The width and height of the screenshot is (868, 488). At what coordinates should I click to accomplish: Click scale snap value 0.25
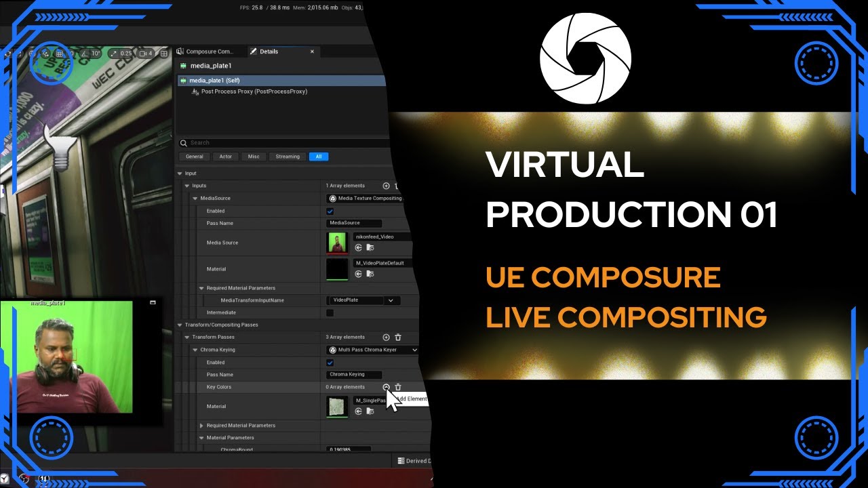click(x=126, y=54)
